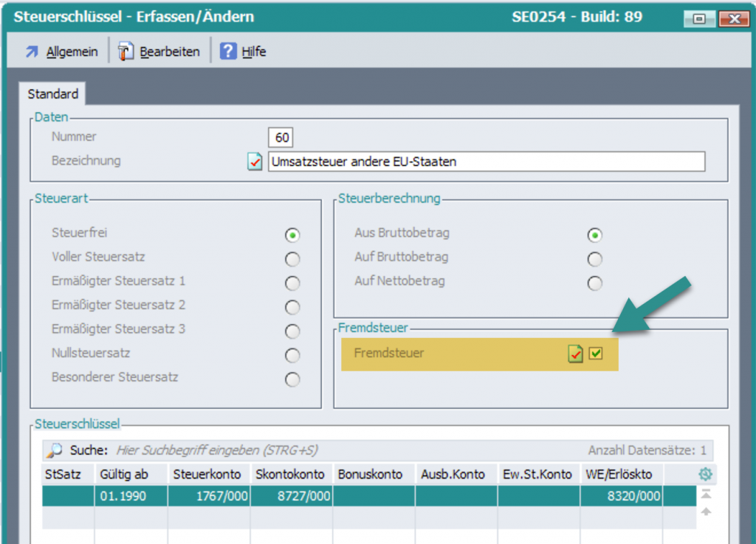This screenshot has width=756, height=544.
Task: Toggle the Fremdsteuer checkbox
Action: point(596,354)
